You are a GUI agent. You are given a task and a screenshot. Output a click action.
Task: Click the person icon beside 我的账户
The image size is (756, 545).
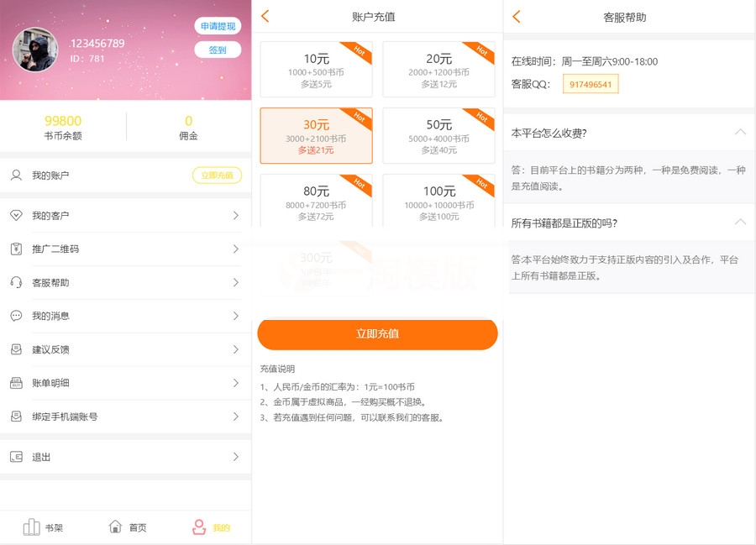(15, 176)
